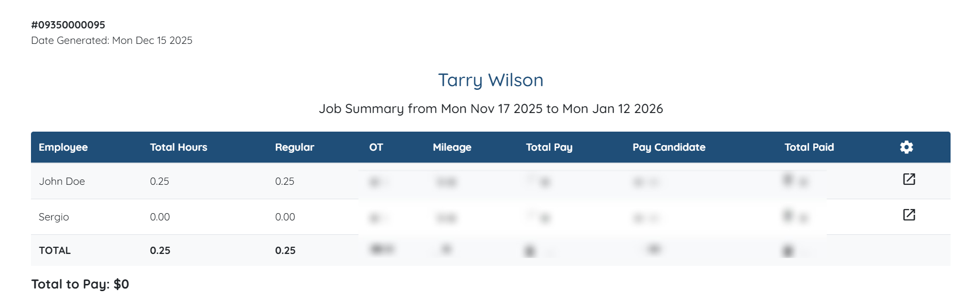The image size is (980, 303).
Task: Click the Mileage column header
Action: (x=452, y=147)
